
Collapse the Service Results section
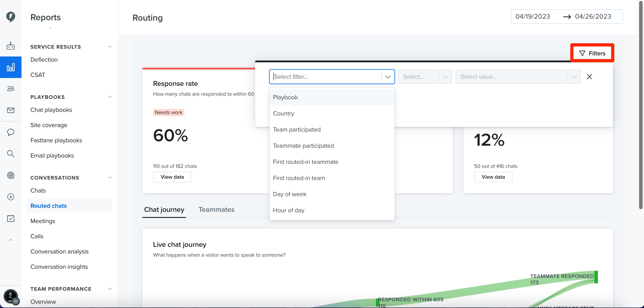[110, 47]
